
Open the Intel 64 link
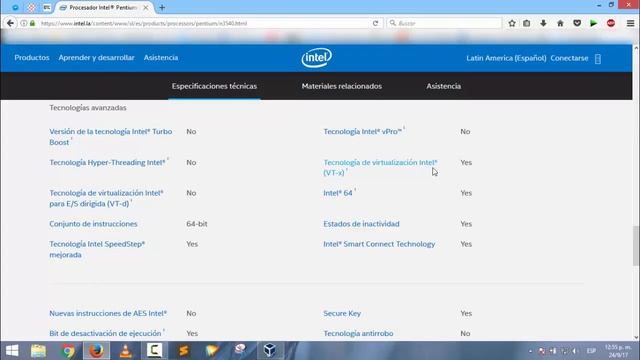338,193
